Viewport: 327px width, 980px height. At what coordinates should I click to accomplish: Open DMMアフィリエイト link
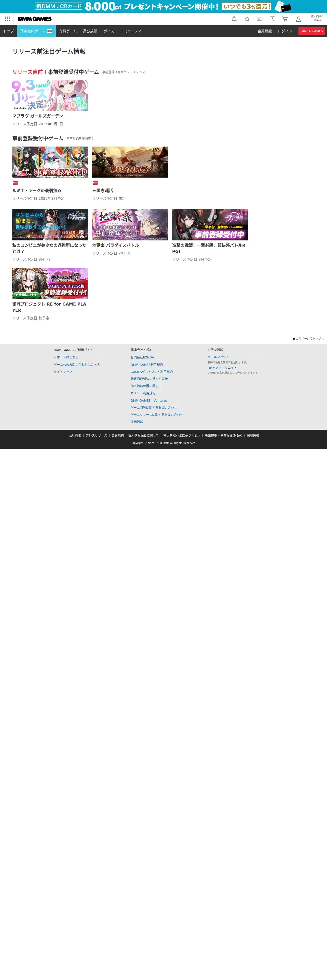(222, 368)
